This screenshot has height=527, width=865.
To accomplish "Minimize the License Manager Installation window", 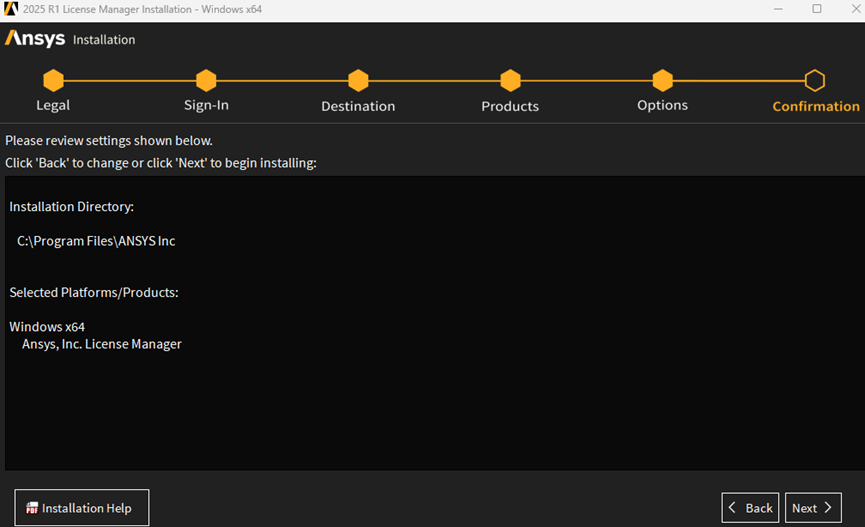I will tap(778, 9).
